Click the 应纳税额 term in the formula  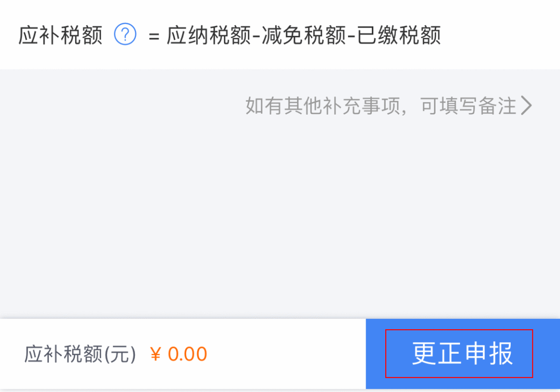coord(209,35)
